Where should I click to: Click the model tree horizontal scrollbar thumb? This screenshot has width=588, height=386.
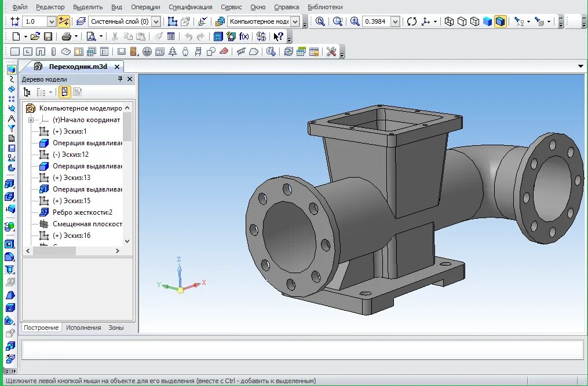54,251
